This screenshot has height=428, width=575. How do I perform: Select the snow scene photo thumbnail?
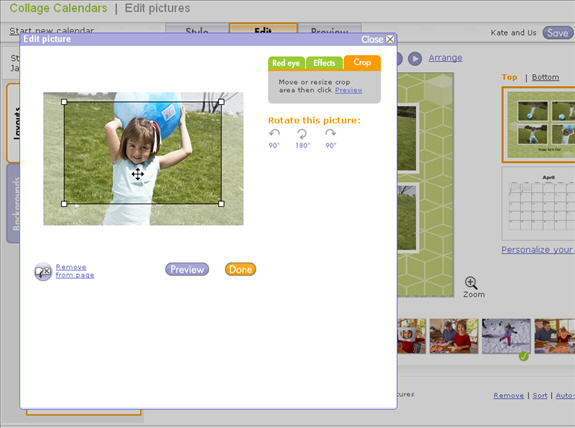(506, 336)
